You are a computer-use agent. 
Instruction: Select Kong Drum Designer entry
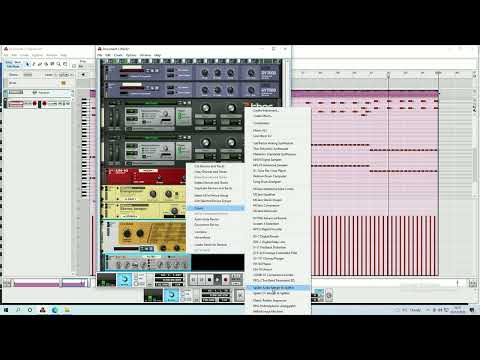278,182
